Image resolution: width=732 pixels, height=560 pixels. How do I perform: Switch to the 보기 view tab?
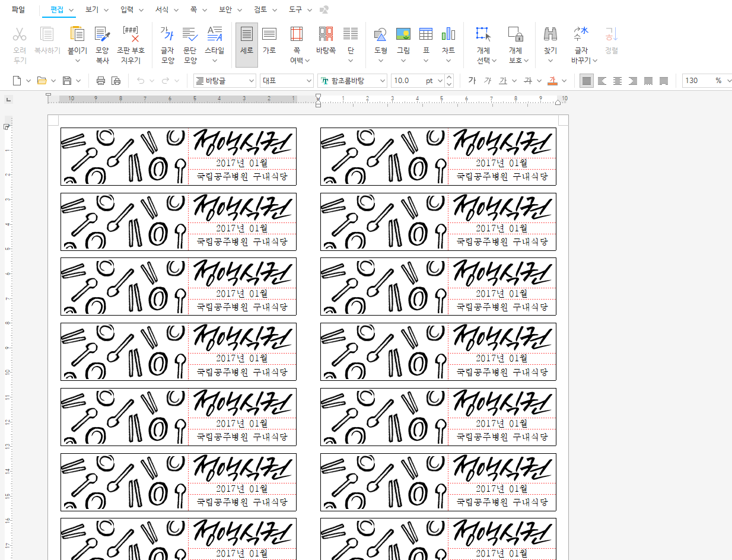click(91, 9)
